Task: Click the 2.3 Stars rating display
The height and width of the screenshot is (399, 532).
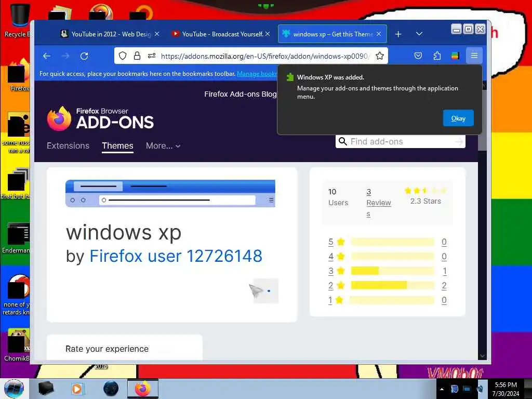Action: click(425, 196)
